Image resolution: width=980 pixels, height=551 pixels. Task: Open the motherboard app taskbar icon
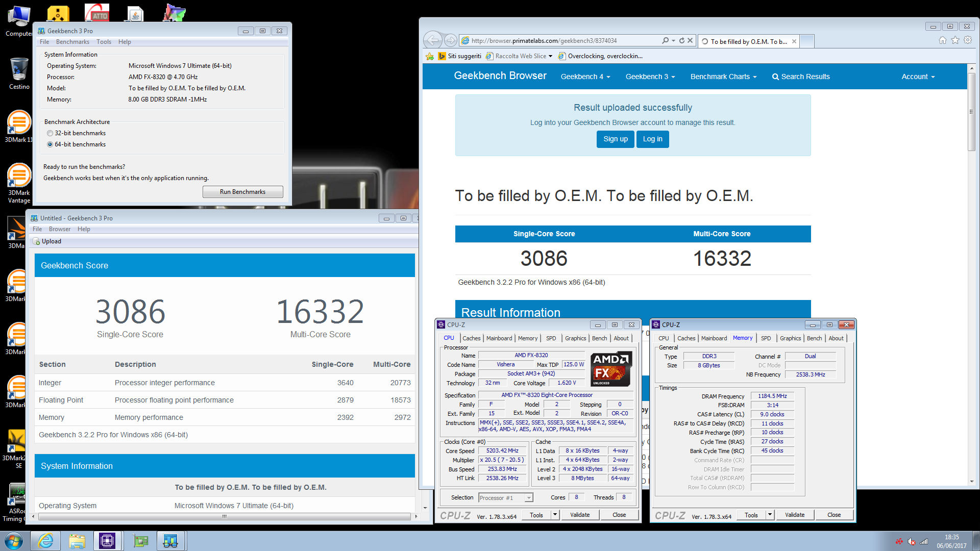140,541
